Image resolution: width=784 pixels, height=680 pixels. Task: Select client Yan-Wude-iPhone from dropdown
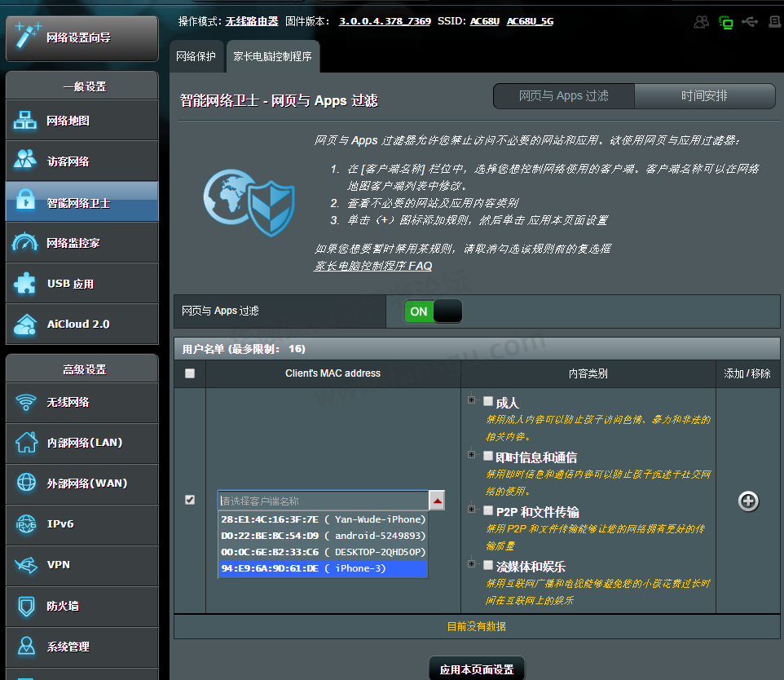[x=323, y=519]
